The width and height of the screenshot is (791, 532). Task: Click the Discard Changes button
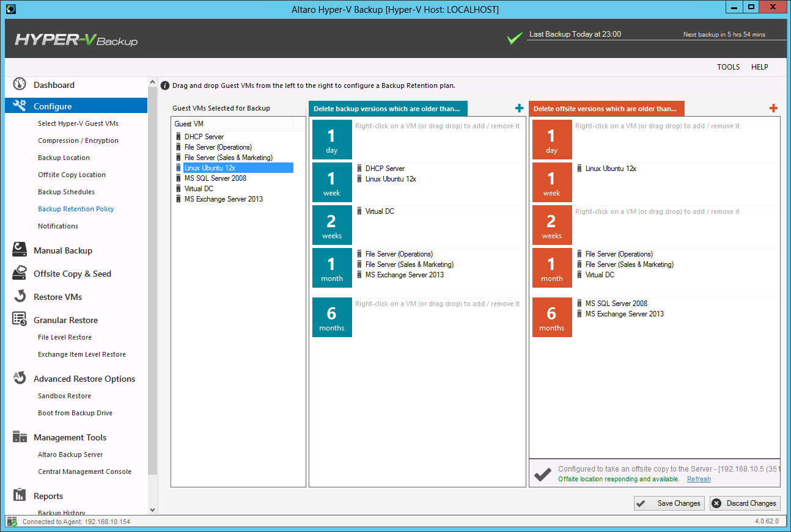tap(745, 503)
